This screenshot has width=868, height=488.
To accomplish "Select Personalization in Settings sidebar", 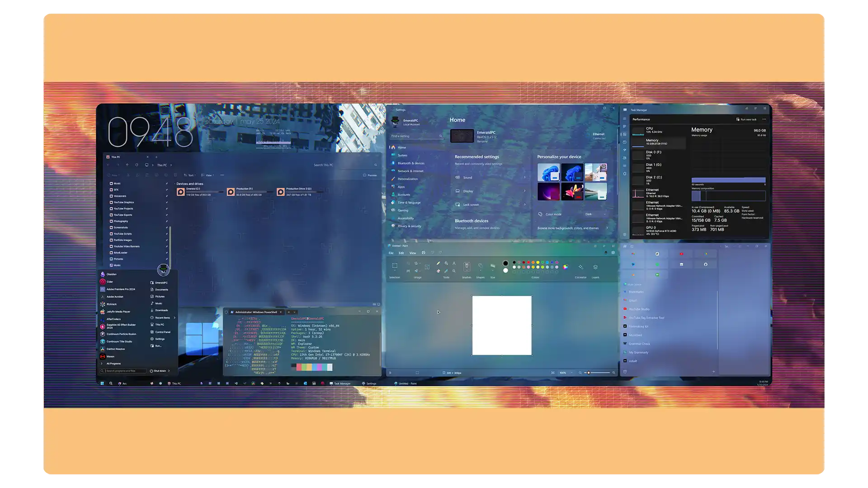I will point(407,178).
